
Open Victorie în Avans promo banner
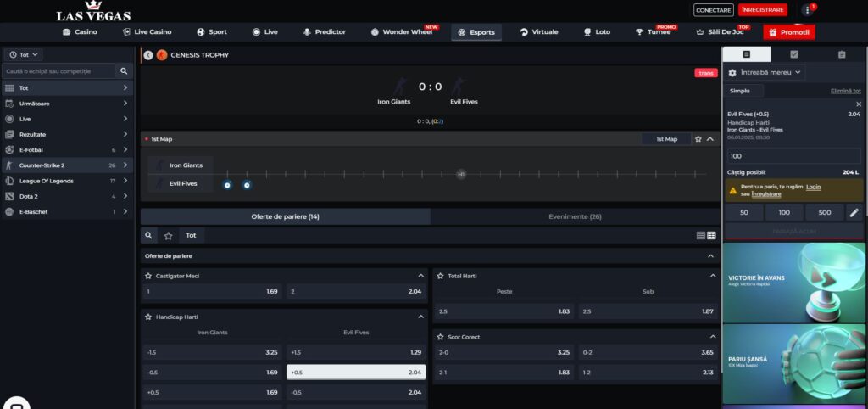click(x=793, y=282)
